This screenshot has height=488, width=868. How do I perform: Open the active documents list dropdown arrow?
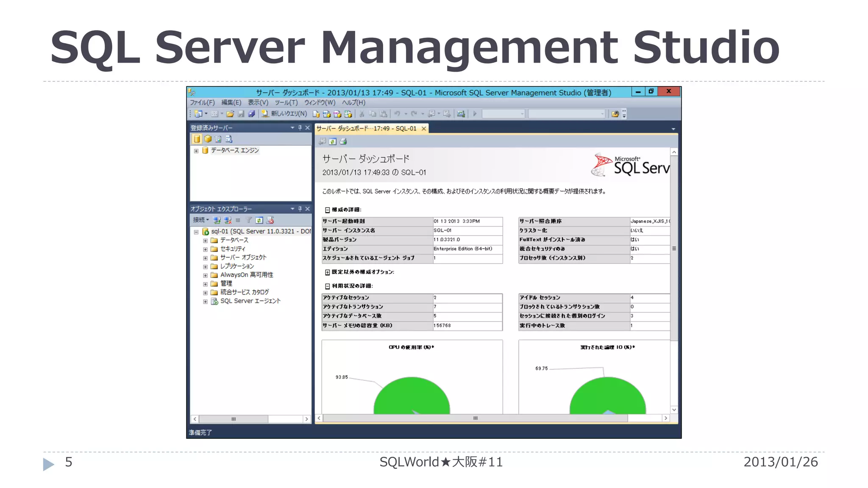673,129
